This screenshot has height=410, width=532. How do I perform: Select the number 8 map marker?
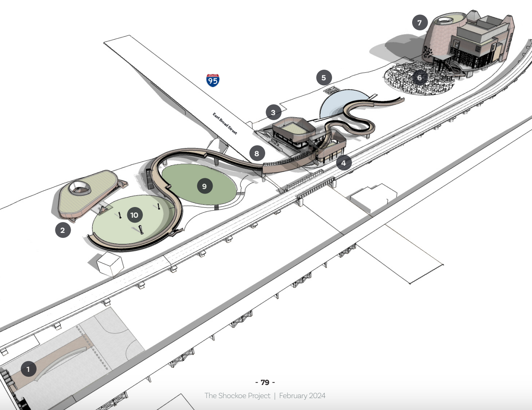click(257, 154)
